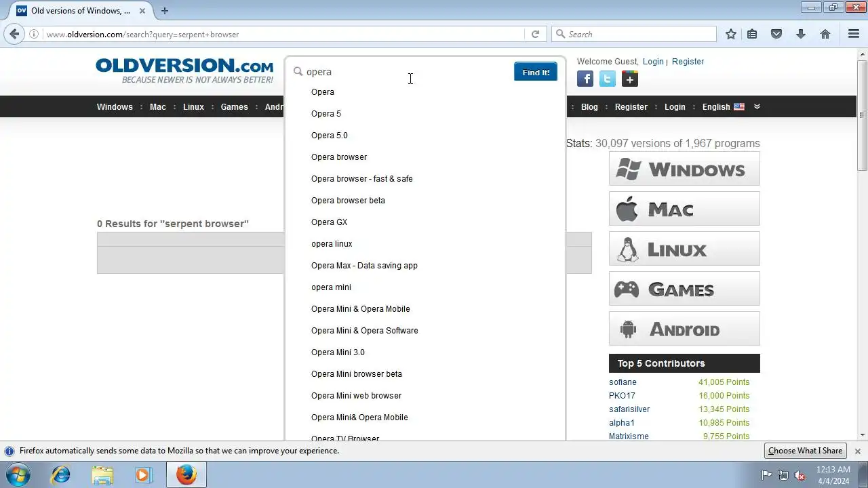
Task: Click the Facebook share icon
Action: pos(585,79)
